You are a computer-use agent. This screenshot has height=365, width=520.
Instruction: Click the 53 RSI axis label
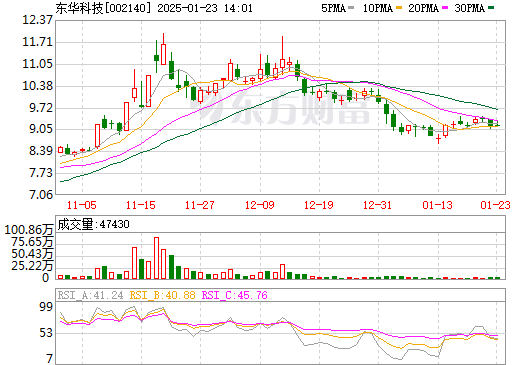pos(46,333)
